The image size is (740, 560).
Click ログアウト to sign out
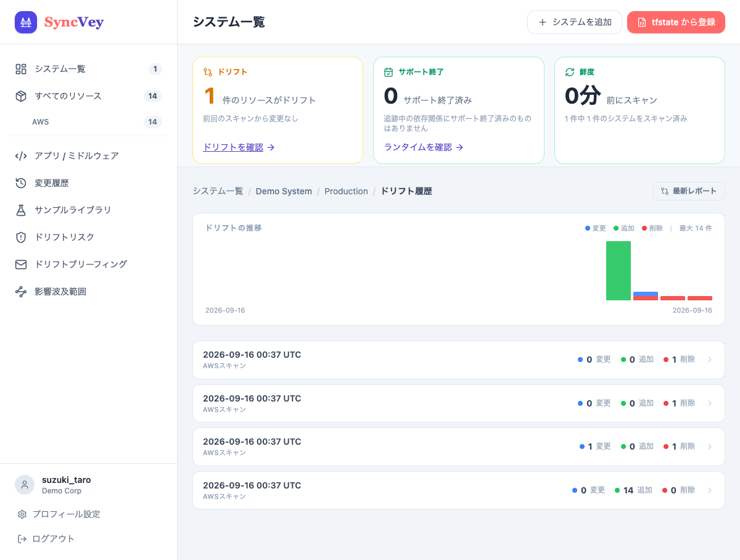tap(89, 539)
